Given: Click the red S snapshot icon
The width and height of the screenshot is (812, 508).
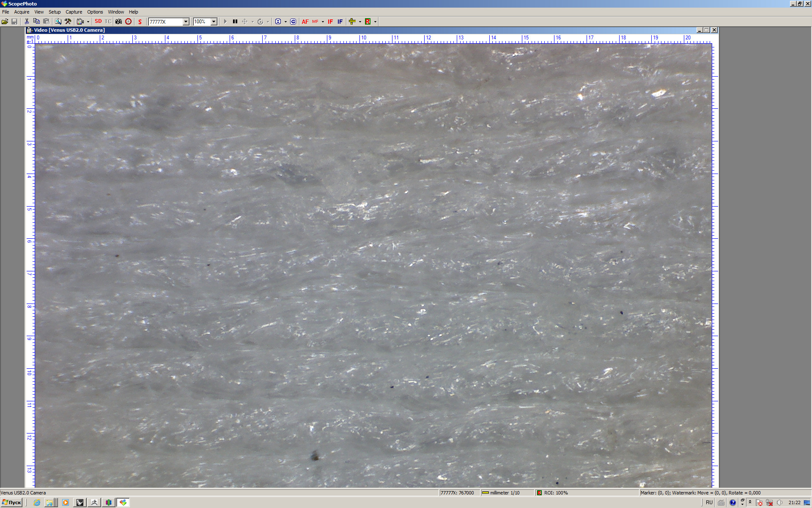Looking at the screenshot, I should click(140, 22).
